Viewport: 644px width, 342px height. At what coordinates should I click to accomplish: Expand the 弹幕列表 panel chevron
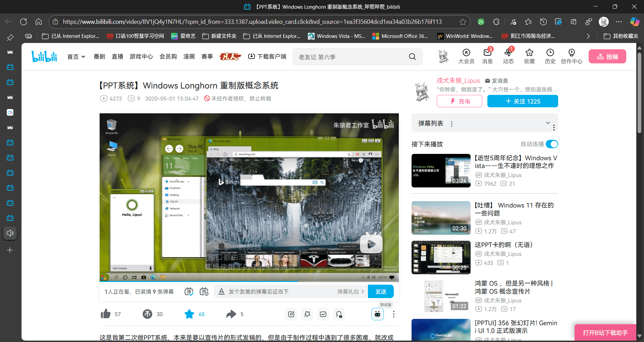coord(548,123)
